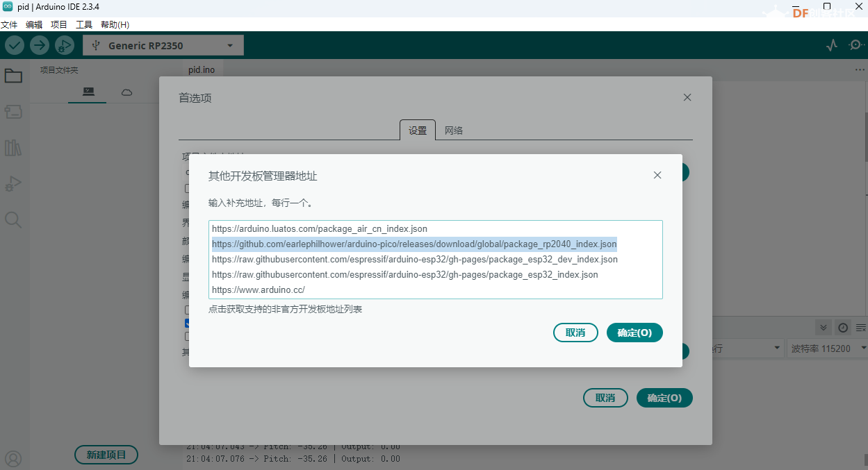
Task: Open the Serial Monitor icon
Action: tap(855, 46)
